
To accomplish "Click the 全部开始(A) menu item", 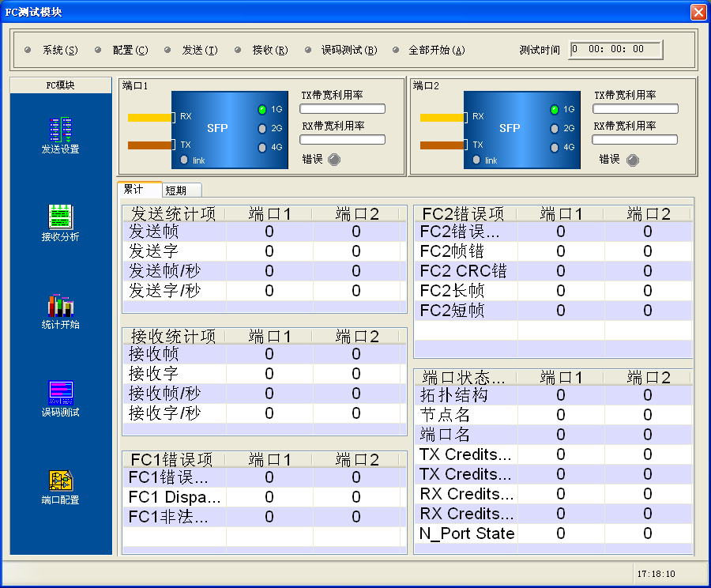I will point(437,50).
